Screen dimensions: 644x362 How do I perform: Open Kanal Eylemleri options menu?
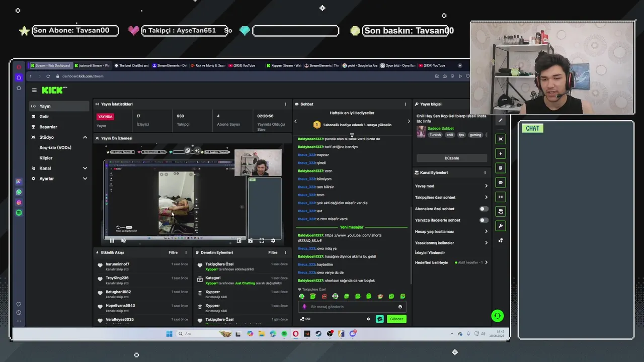coord(485,172)
